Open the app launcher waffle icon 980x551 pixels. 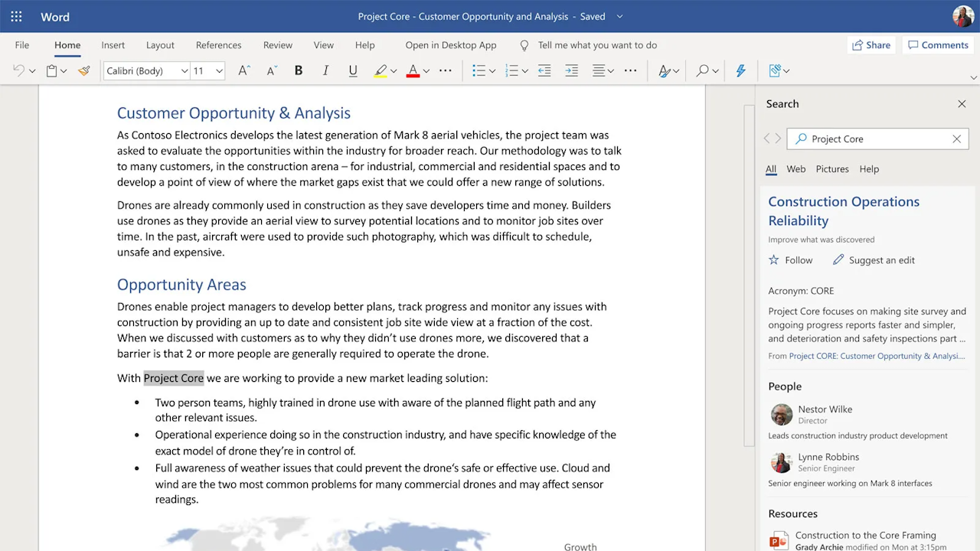tap(16, 16)
